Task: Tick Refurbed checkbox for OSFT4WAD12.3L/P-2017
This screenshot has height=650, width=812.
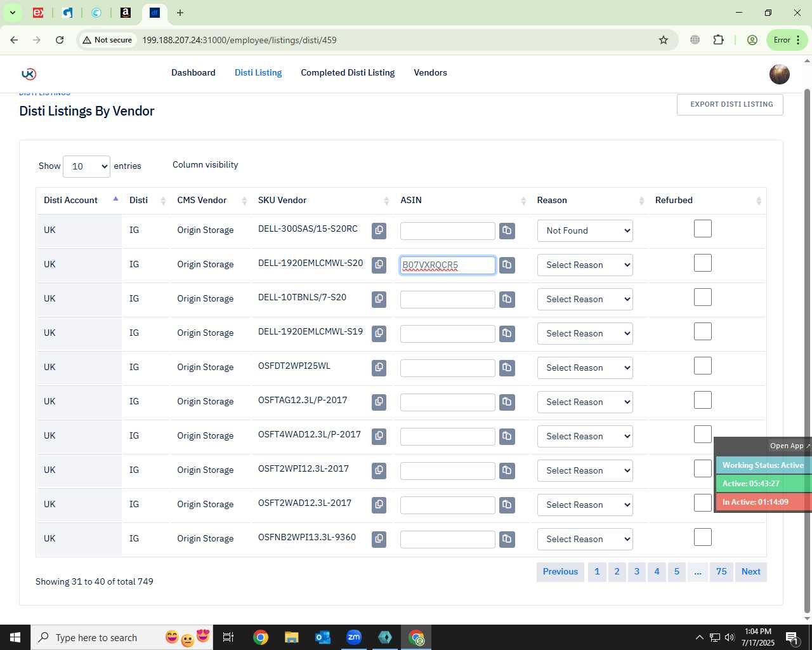Action: pos(703,434)
